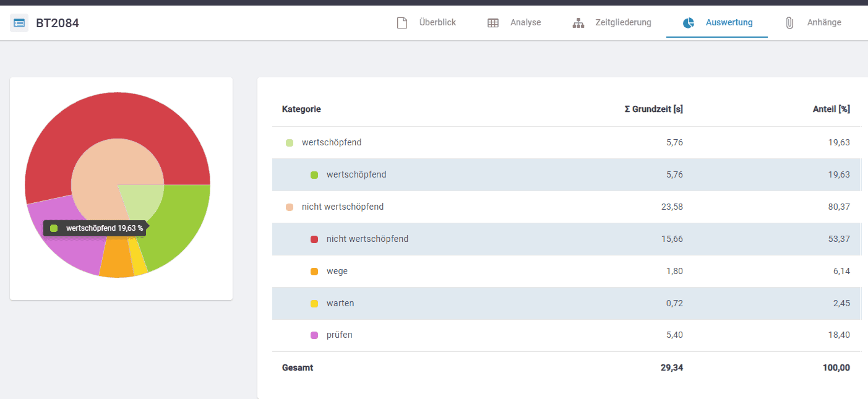Click the Analyse table grid icon
The width and height of the screenshot is (868, 399).
pyautogui.click(x=493, y=23)
